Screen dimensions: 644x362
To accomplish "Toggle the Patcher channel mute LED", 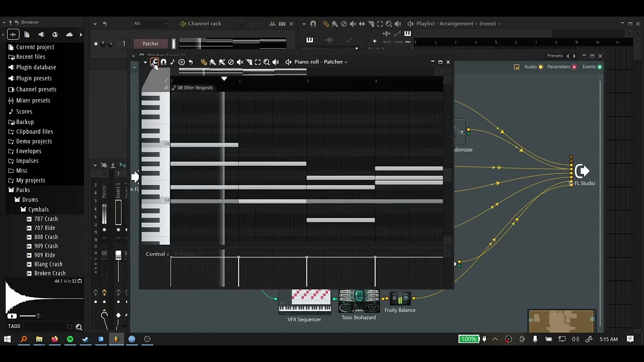I will pos(96,44).
